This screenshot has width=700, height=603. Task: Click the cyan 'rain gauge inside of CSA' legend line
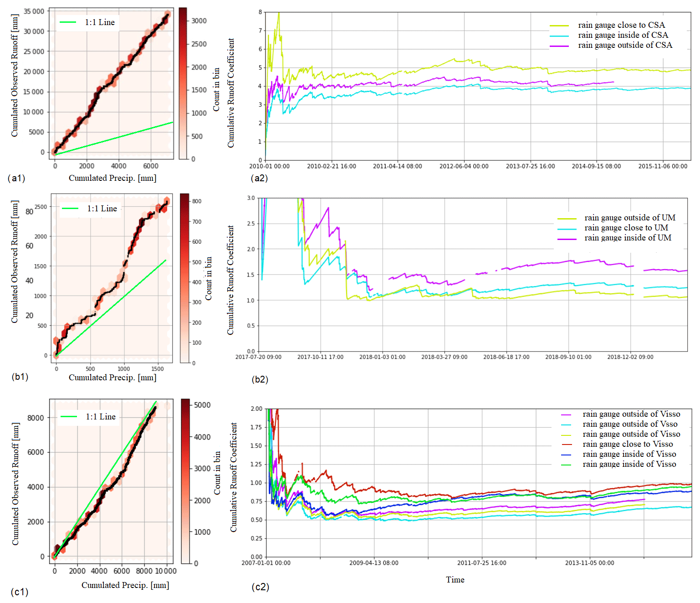point(559,36)
